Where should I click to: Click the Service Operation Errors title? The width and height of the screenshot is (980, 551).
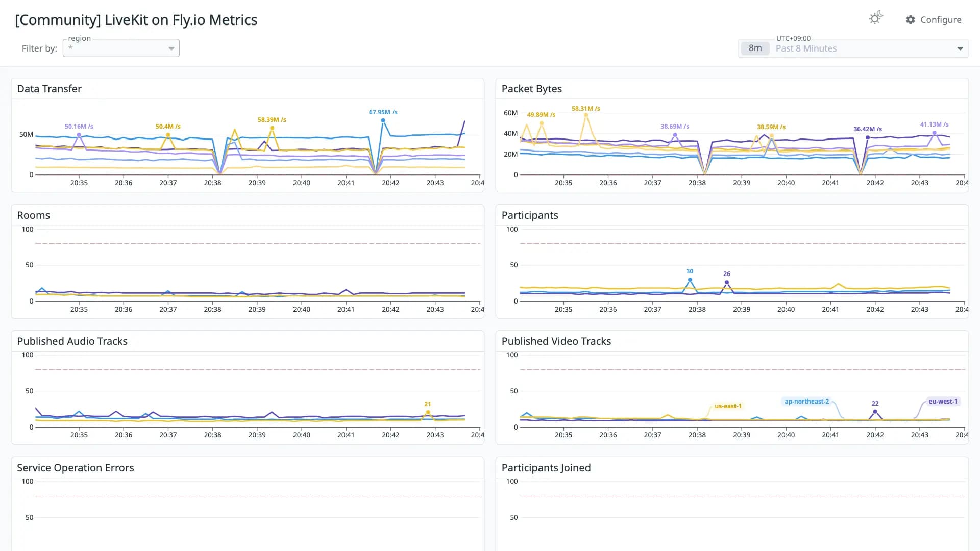point(75,468)
